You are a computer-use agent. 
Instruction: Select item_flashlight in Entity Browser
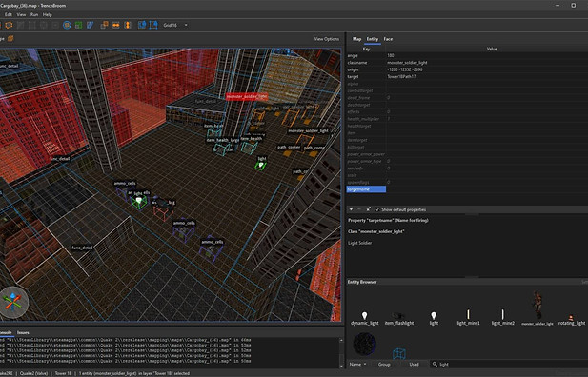(x=399, y=318)
